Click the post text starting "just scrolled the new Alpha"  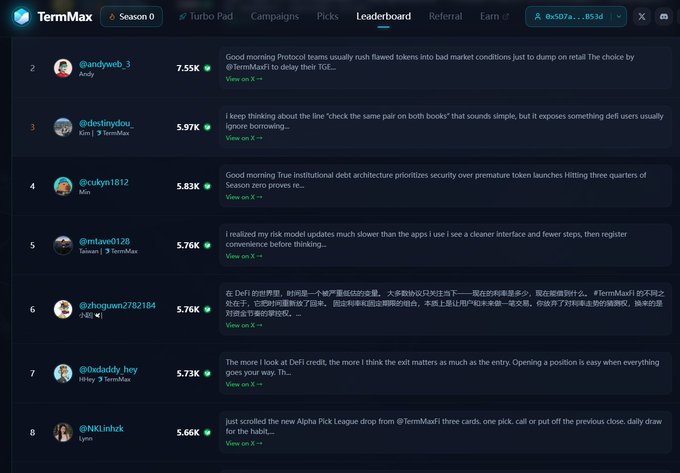tap(444, 426)
